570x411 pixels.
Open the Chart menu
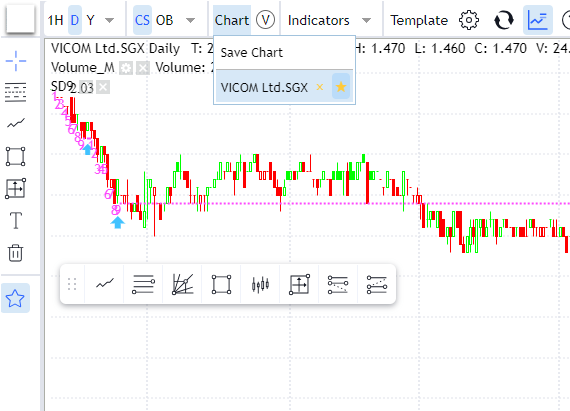(232, 20)
